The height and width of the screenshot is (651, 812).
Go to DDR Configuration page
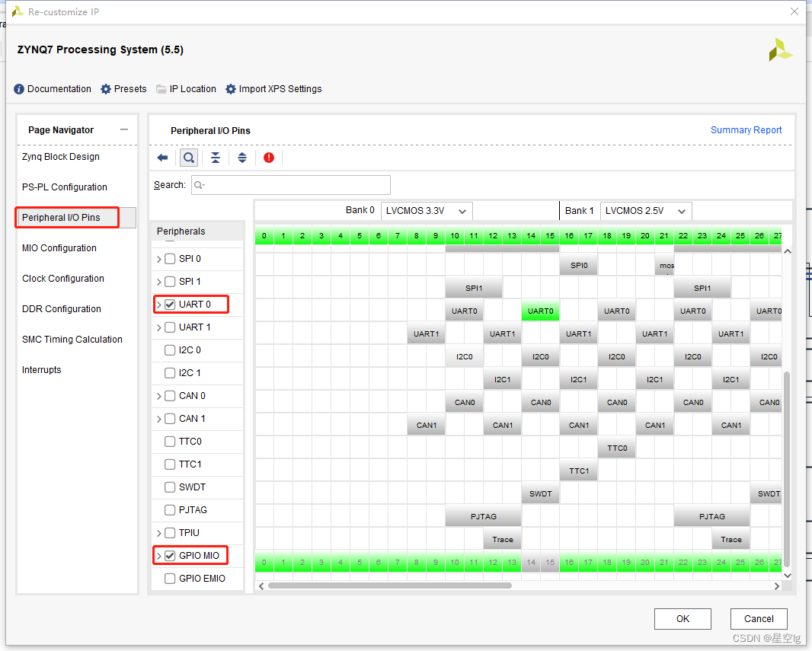tap(61, 309)
